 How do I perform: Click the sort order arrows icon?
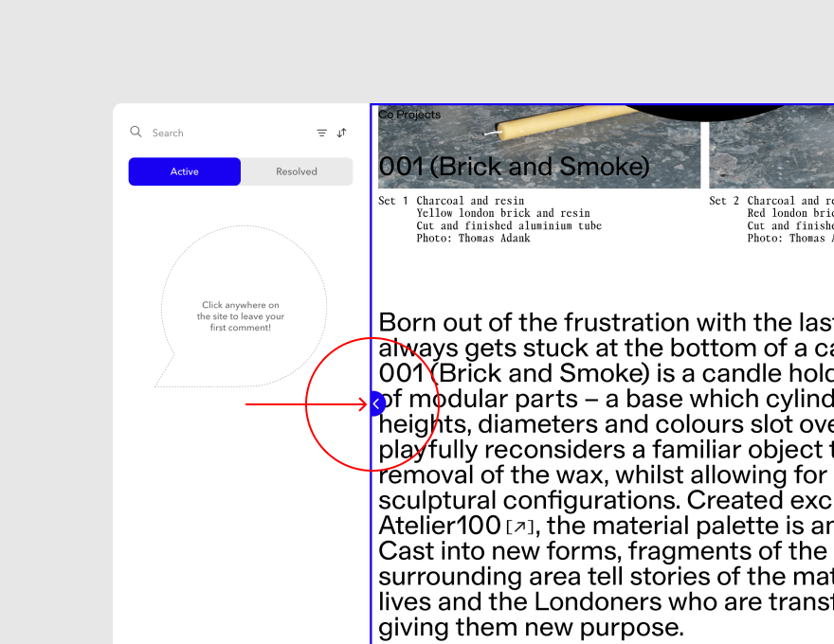(341, 134)
